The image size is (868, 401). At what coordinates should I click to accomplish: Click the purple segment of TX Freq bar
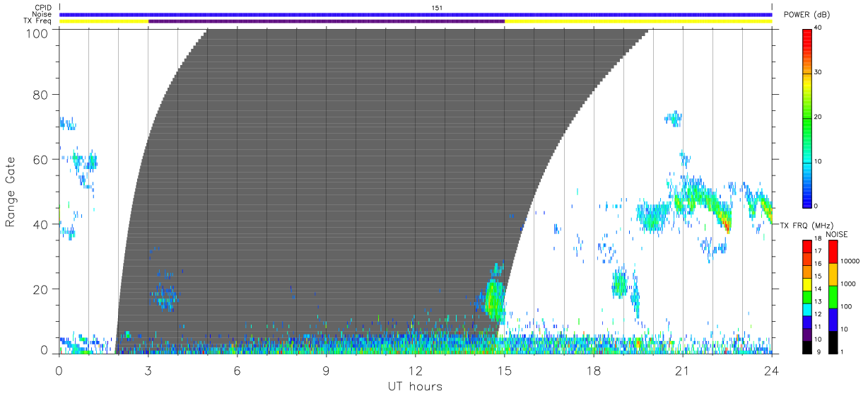click(327, 21)
